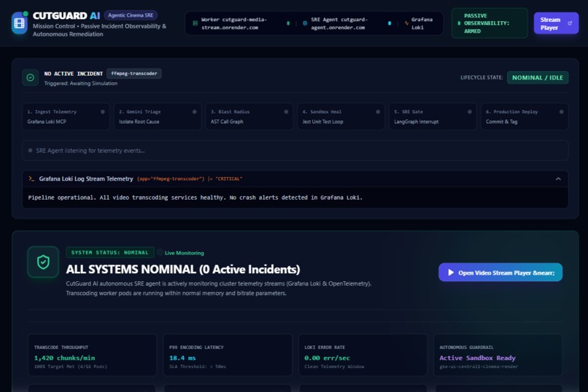Click the status dot on Gemini Triage step
Screen dimensions: 588x392
[x=194, y=111]
